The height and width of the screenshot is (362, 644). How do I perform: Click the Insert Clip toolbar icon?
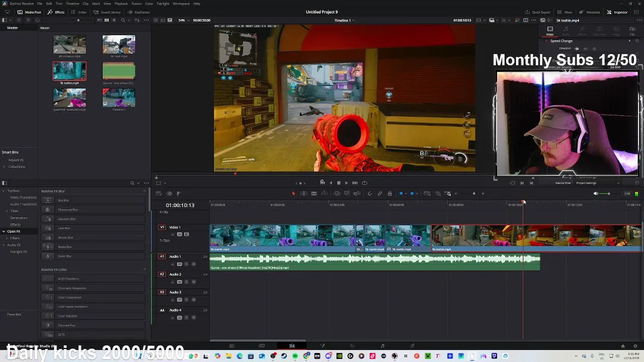coord(338,194)
